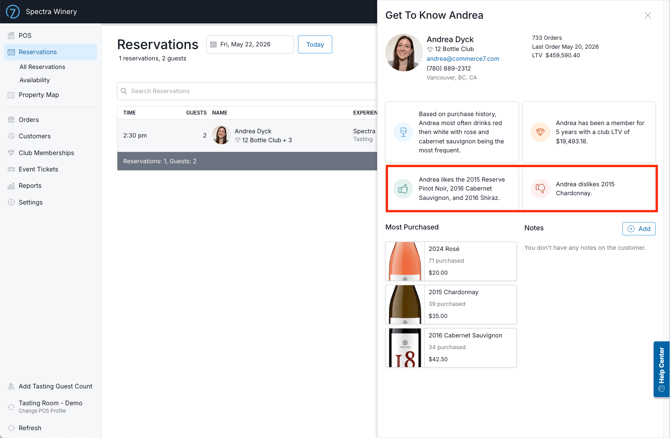
Task: Open the date picker Fri, May 22, 2026
Action: click(x=250, y=44)
